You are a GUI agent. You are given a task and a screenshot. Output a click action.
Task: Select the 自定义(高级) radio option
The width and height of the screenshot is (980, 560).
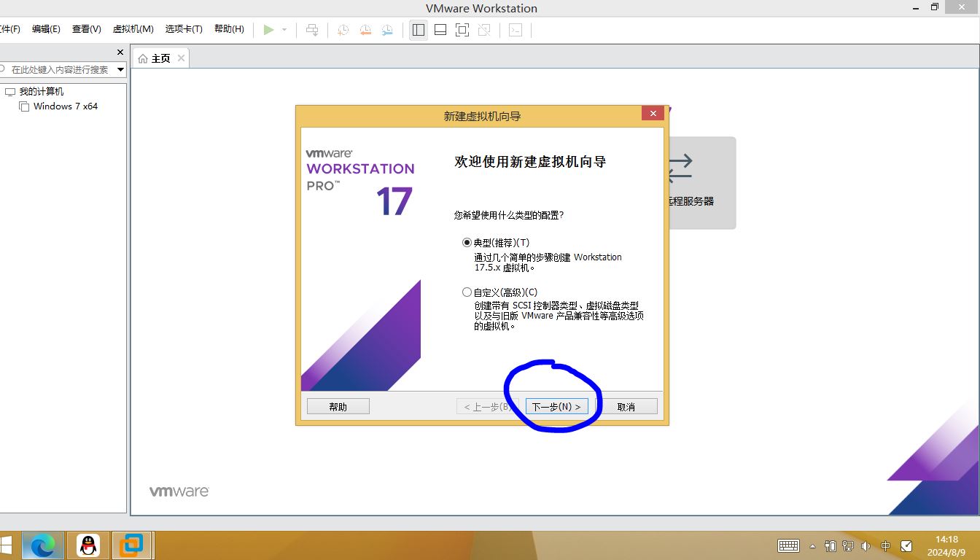coord(467,292)
